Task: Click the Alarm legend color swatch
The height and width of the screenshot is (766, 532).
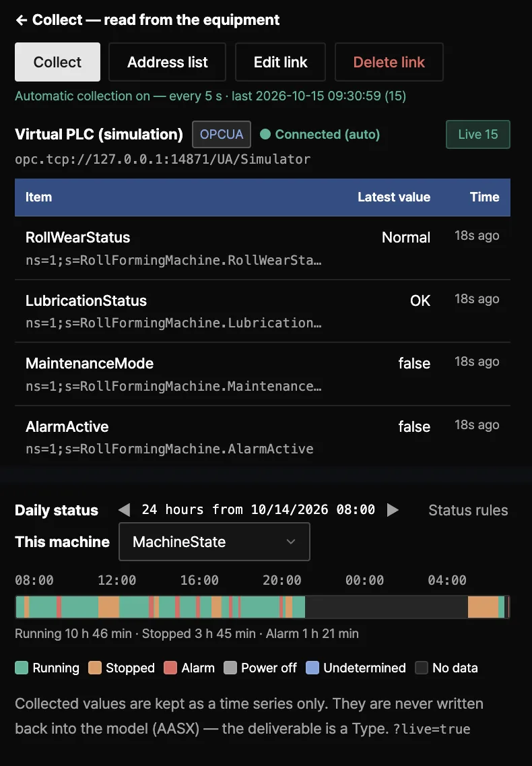Action: 170,668
